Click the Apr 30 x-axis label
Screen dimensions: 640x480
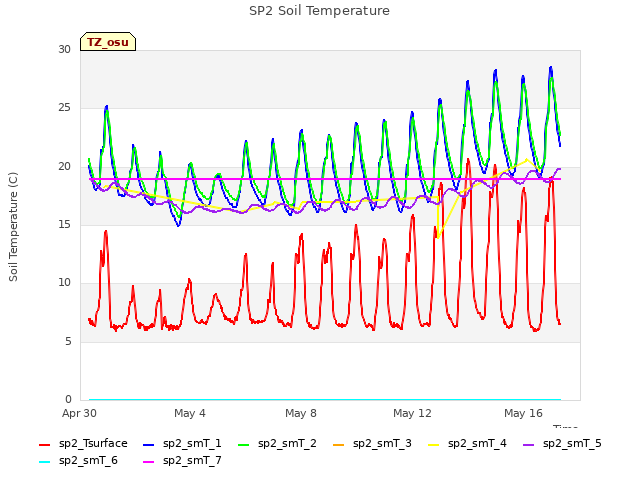[79, 413]
